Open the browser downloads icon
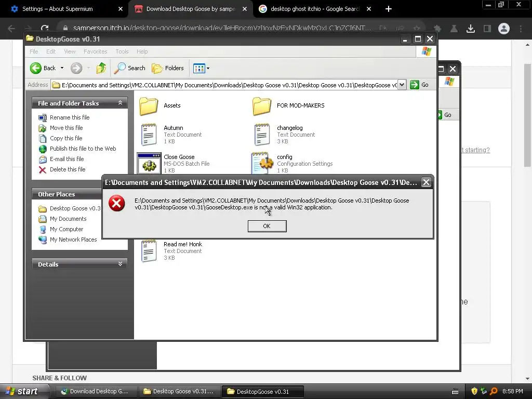The image size is (532, 399). 470,29
